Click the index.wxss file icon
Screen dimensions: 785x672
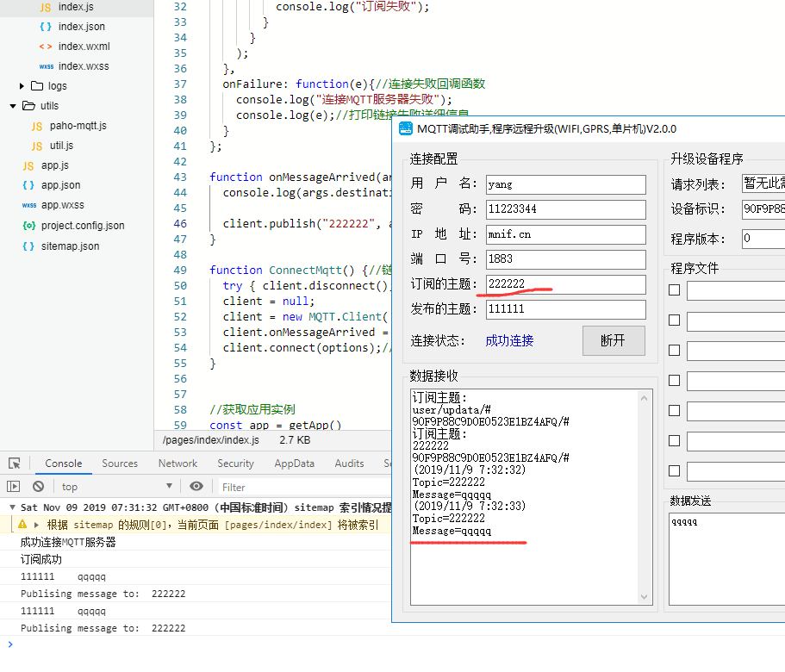click(46, 66)
